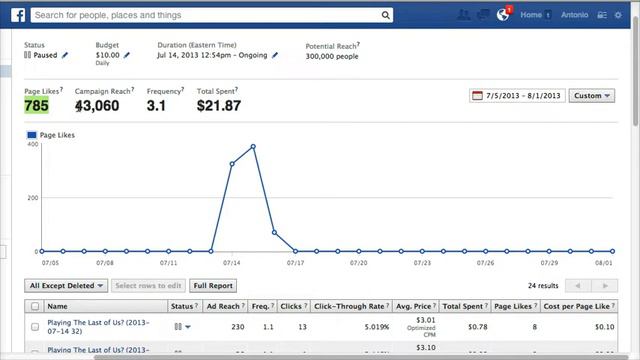Click the calendar icon in date range

[x=477, y=96]
